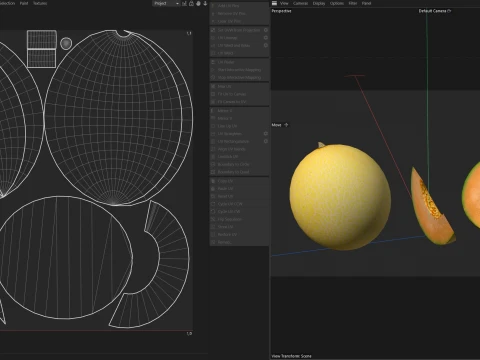Click the hamburger menu icon in the 3D viewport
Screen dimensions: 480x360
[274, 3]
